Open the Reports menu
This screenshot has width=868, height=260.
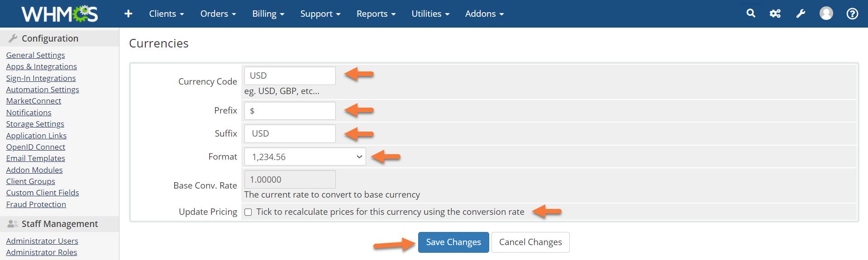click(376, 14)
